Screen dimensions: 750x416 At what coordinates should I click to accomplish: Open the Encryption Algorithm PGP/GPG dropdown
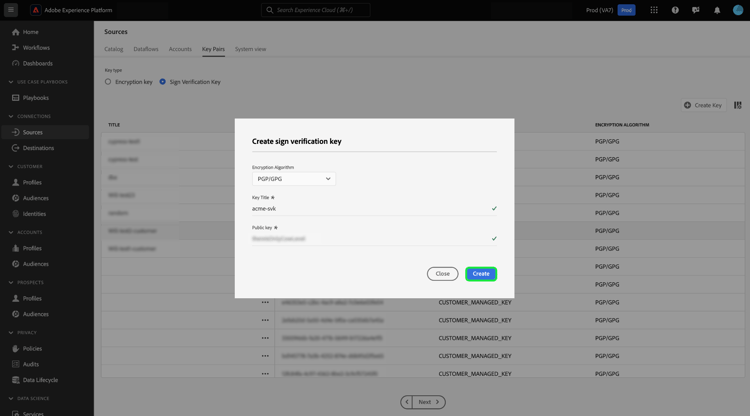(294, 179)
